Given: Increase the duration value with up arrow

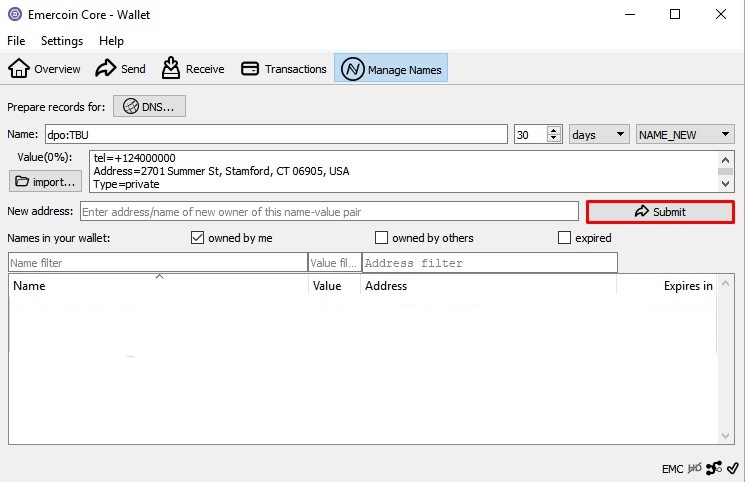Looking at the screenshot, I should pyautogui.click(x=554, y=130).
